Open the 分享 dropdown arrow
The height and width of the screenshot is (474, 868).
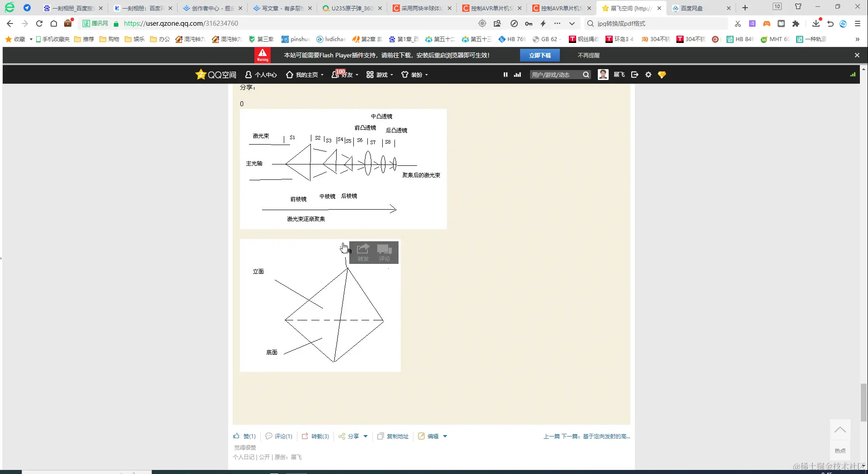[366, 436]
